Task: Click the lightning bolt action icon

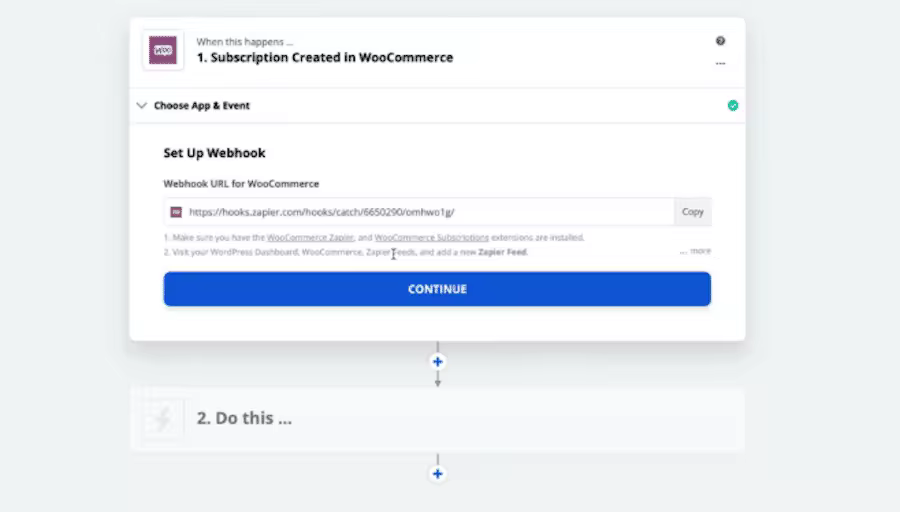Action: (163, 418)
